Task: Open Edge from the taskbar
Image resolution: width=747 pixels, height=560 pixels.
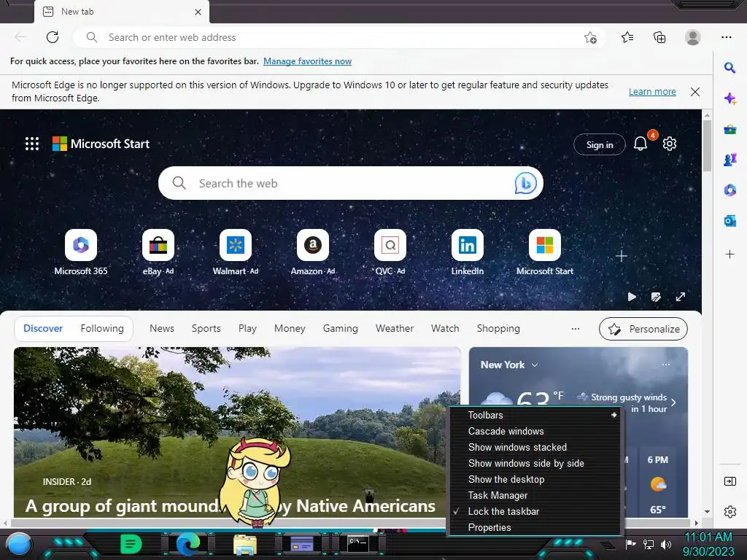Action: pyautogui.click(x=187, y=545)
